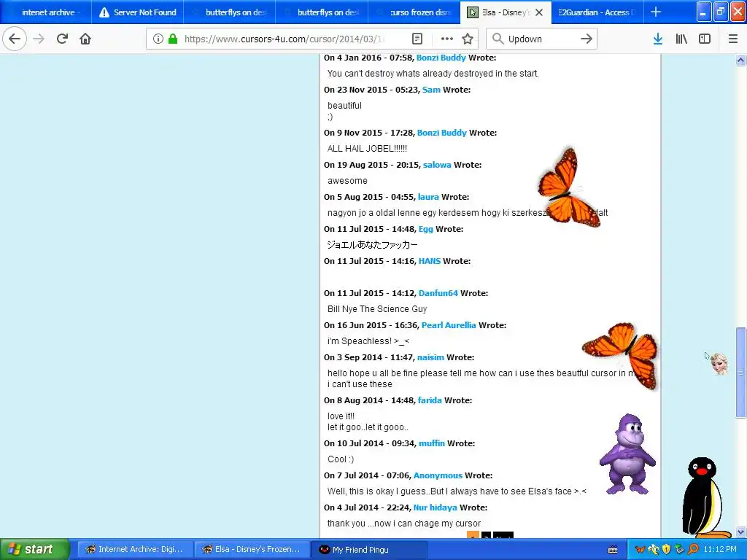
Task: Open the Firefox home page
Action: [85, 39]
